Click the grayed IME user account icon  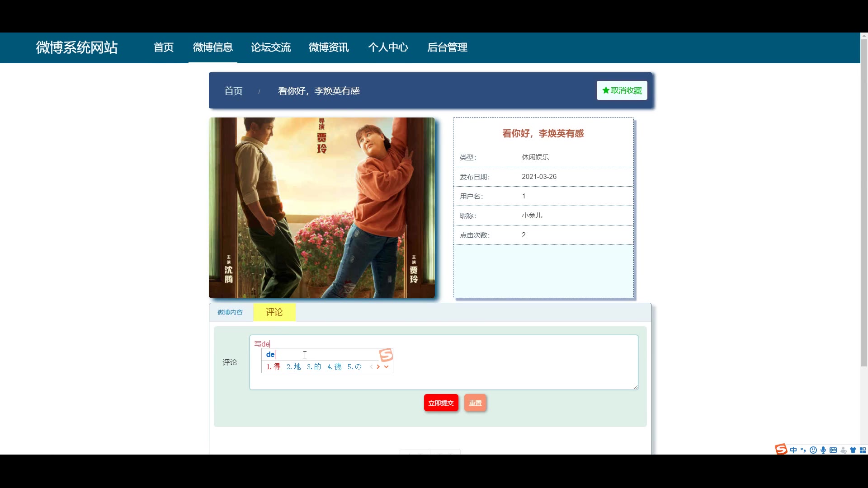(x=843, y=450)
